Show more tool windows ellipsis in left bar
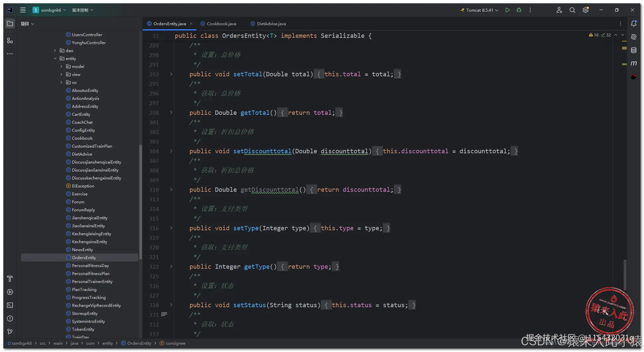This screenshot has height=352, width=644. pos(10,54)
